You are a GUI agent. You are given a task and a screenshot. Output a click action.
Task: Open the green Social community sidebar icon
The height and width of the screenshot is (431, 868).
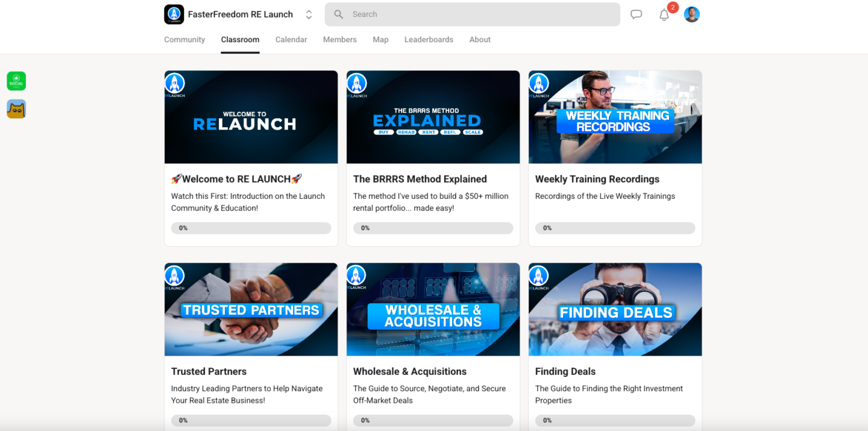click(16, 81)
